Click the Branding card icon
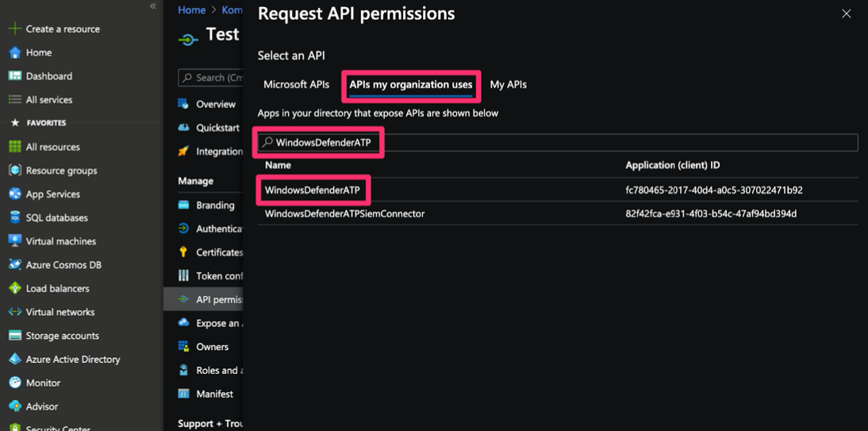Viewport: 868px width, 431px height. pos(183,205)
